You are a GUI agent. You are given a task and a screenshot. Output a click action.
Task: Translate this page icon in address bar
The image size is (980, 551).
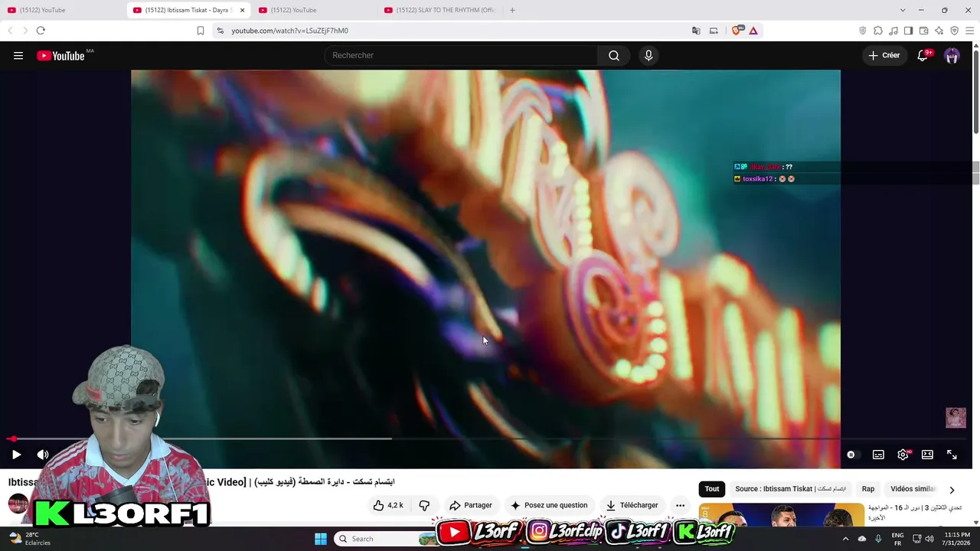click(x=696, y=31)
